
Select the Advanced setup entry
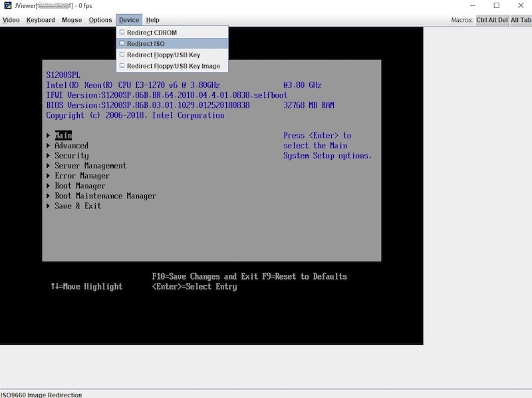[70, 145]
